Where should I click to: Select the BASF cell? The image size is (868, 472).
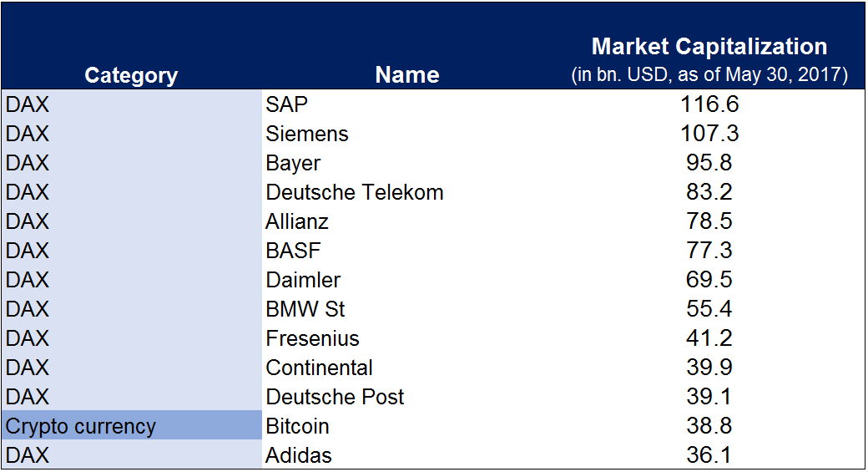coord(293,251)
